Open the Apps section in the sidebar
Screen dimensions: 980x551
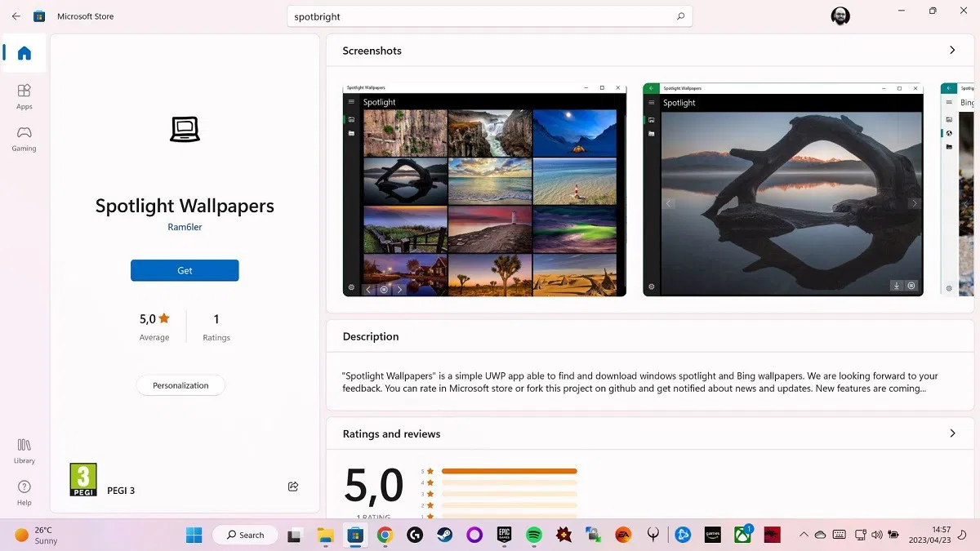(x=24, y=94)
